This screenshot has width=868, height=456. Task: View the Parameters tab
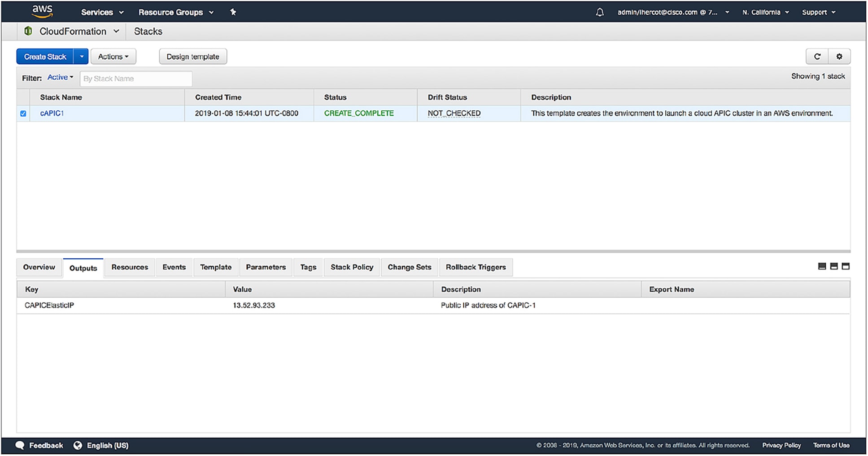266,267
